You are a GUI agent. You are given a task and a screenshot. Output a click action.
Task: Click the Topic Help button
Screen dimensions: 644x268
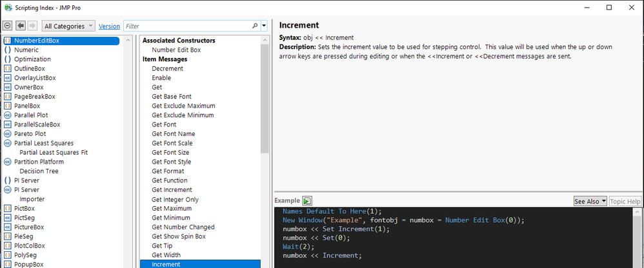tap(625, 201)
